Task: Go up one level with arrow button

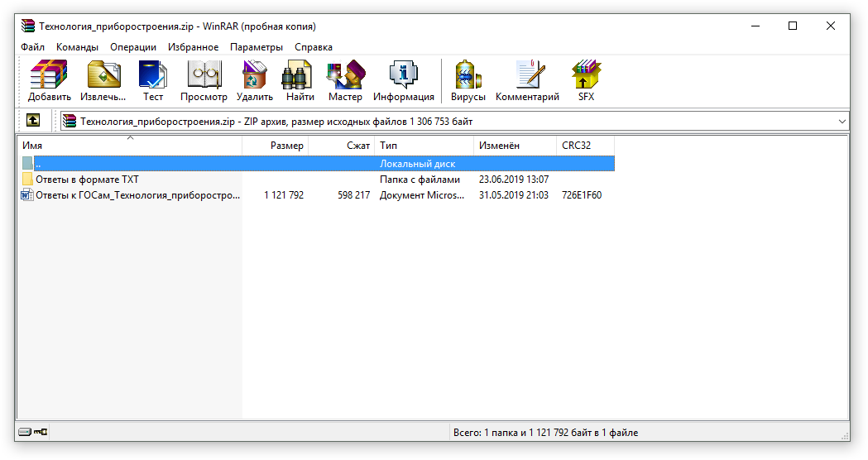Action: [33, 120]
